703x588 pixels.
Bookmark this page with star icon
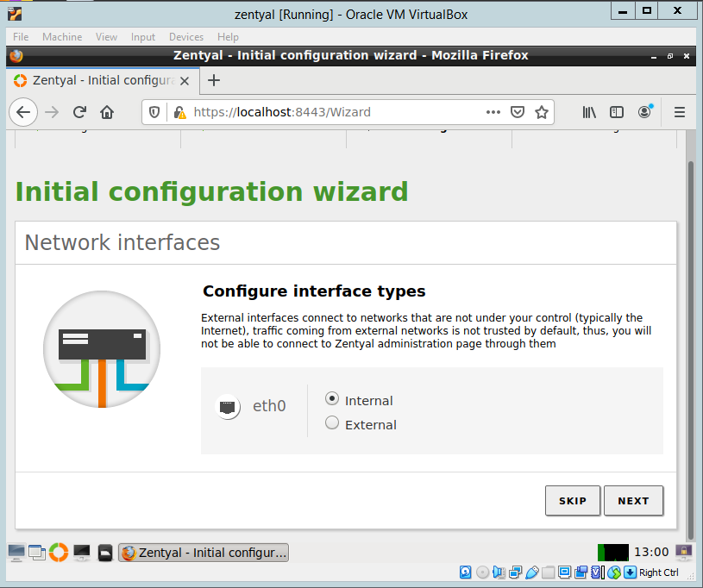(542, 112)
